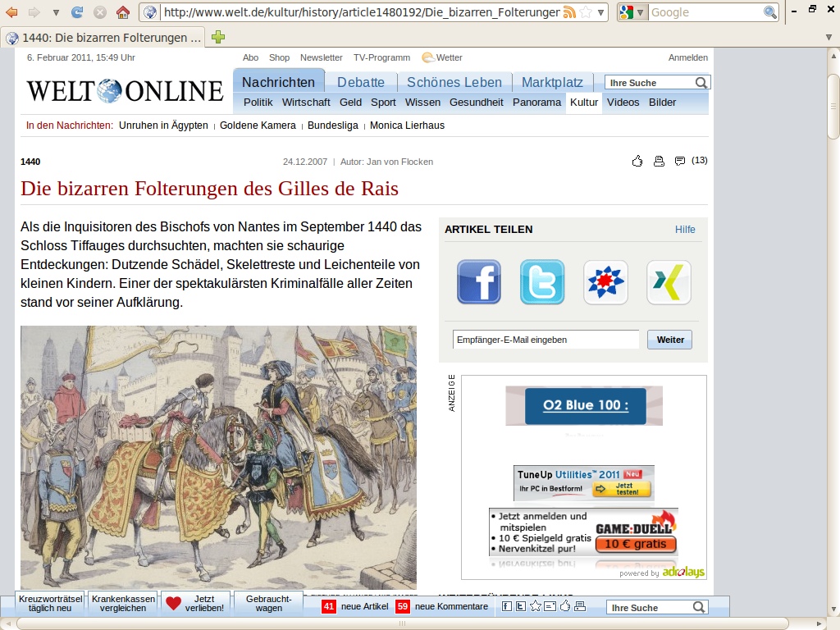Click the print icon near the article date

659,161
